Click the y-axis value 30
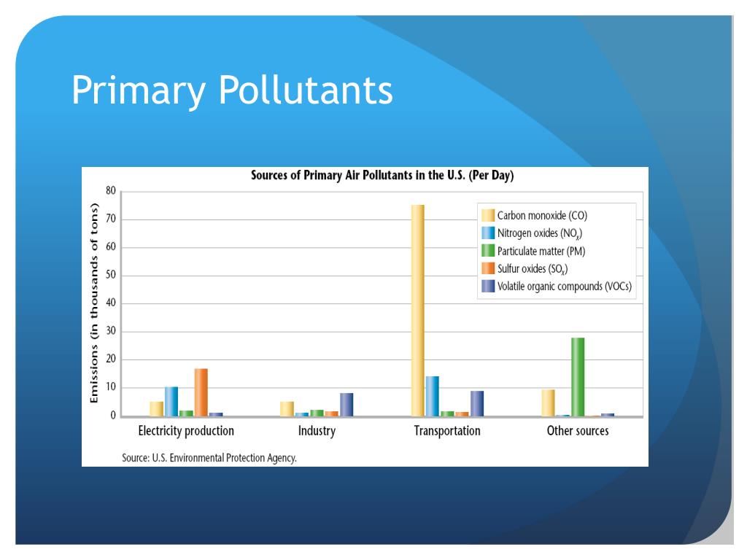 tap(111, 331)
